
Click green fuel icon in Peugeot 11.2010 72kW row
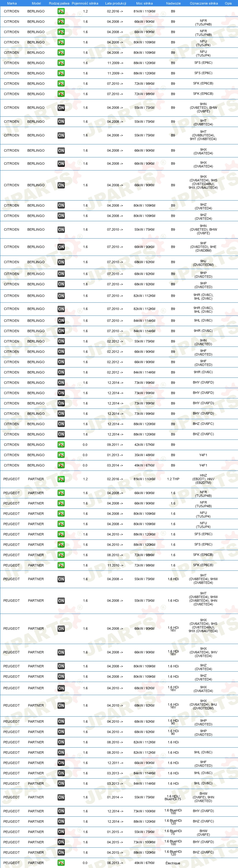pos(61,565)
